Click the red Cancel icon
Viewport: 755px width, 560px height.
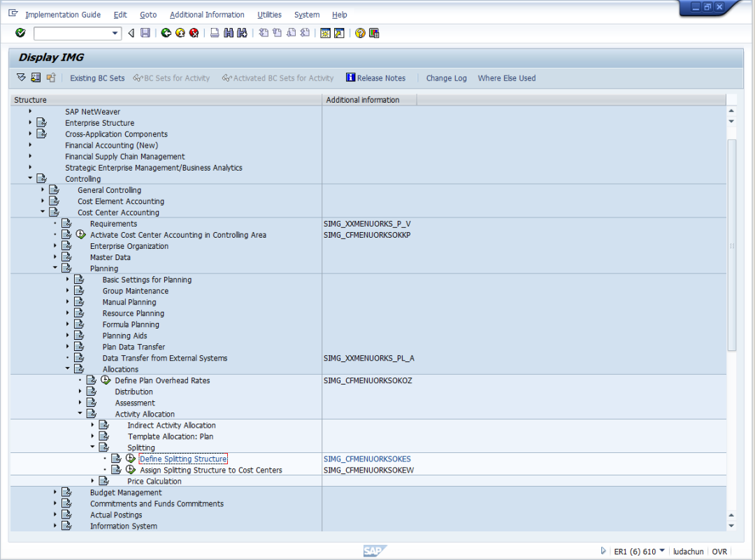point(194,33)
